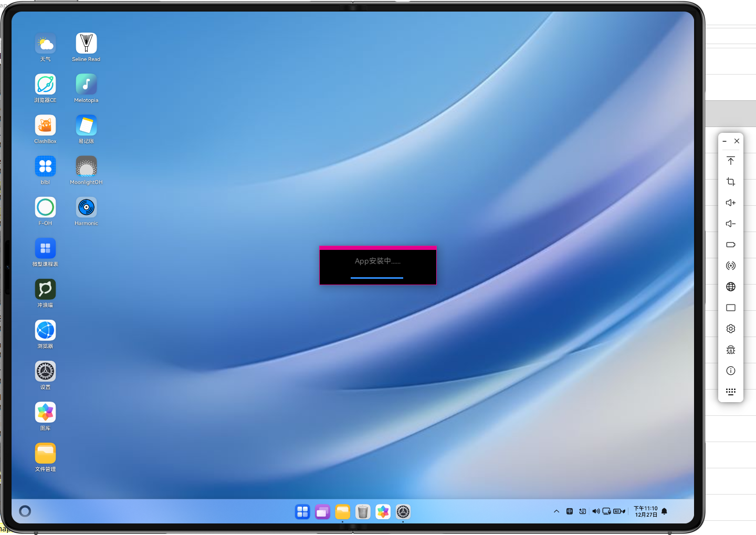Image resolution: width=756 pixels, height=535 pixels.
Task: Open ClashBox from the desktop
Action: (45, 125)
